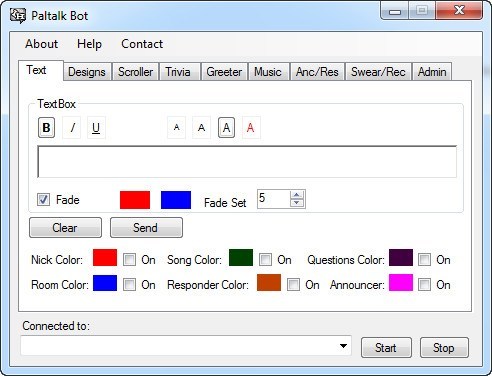
Task: Select the smallest font size A button
Action: [177, 128]
